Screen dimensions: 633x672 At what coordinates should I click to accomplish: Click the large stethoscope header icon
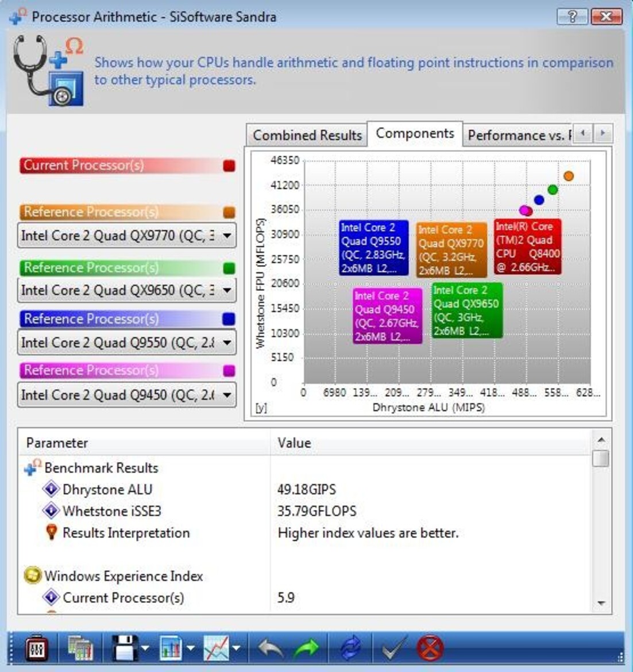click(48, 71)
